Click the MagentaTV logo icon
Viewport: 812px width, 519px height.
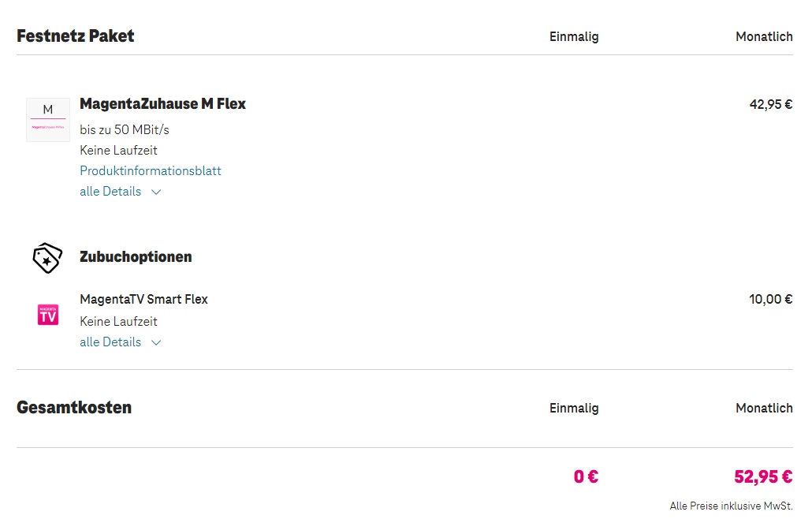click(x=48, y=315)
